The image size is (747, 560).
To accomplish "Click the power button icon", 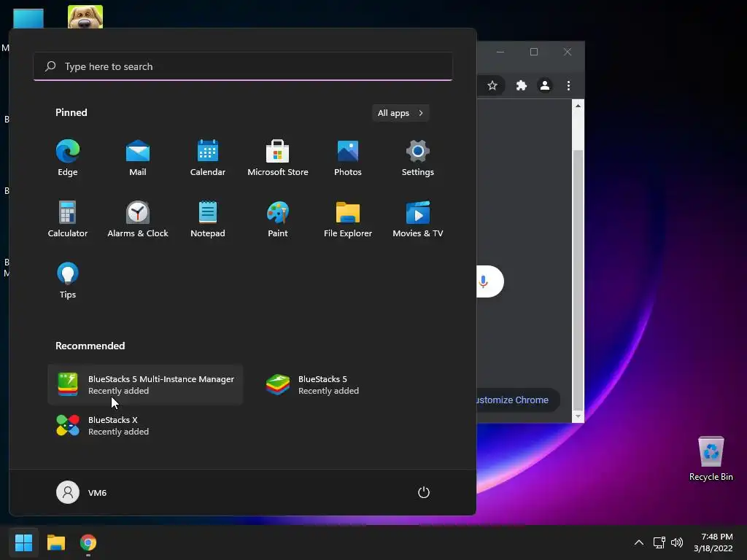I will tap(424, 492).
